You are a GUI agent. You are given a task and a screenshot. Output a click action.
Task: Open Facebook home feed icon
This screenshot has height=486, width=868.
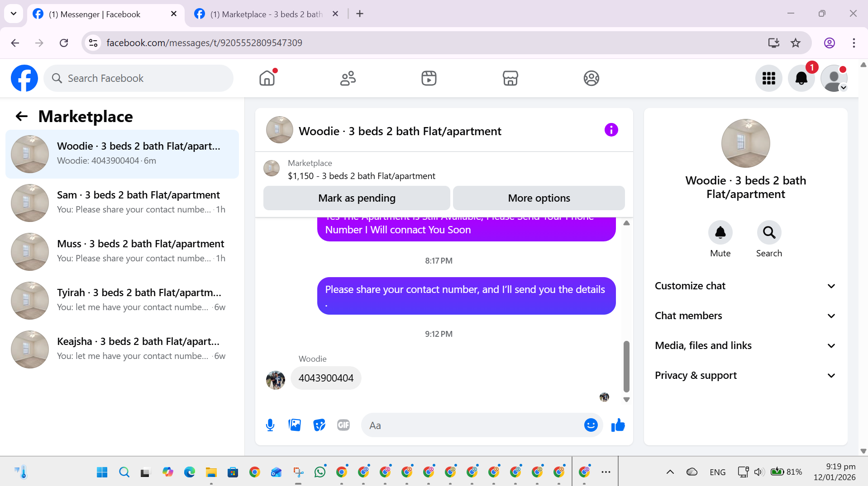267,78
